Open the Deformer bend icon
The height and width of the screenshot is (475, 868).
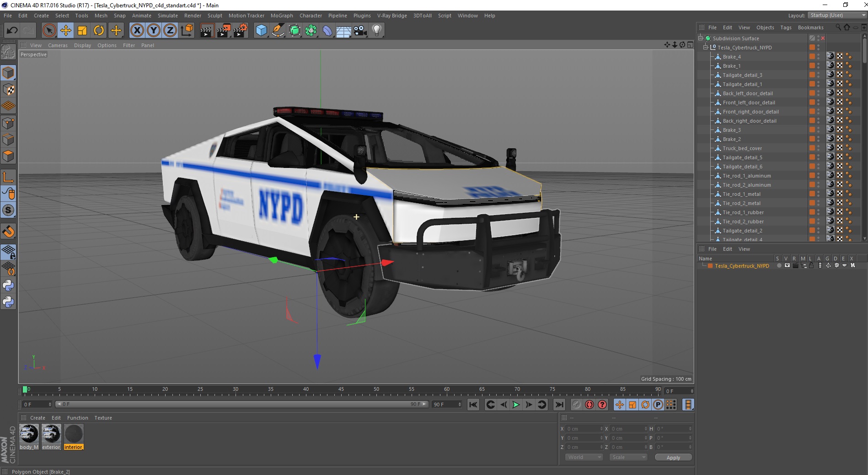328,31
